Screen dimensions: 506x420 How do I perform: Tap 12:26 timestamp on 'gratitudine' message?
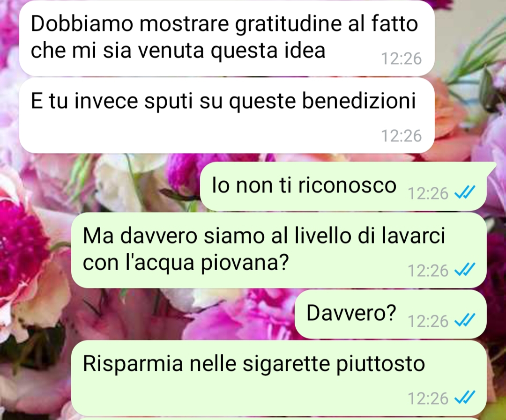click(401, 59)
